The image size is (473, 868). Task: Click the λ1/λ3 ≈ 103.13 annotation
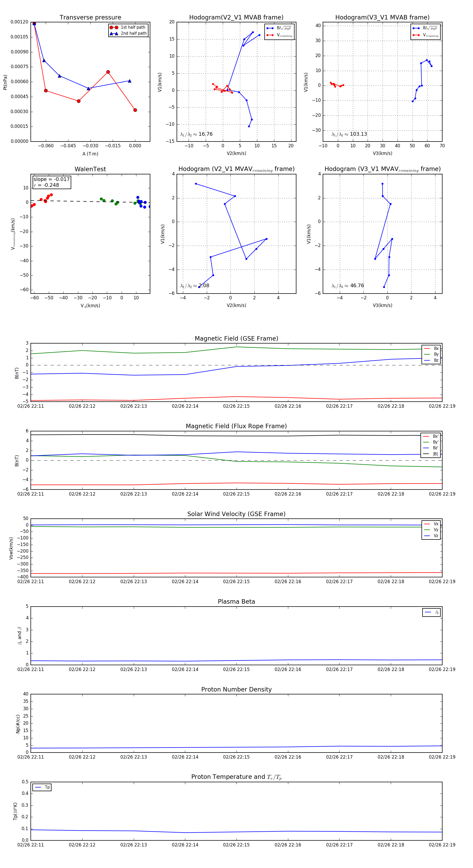tap(349, 134)
